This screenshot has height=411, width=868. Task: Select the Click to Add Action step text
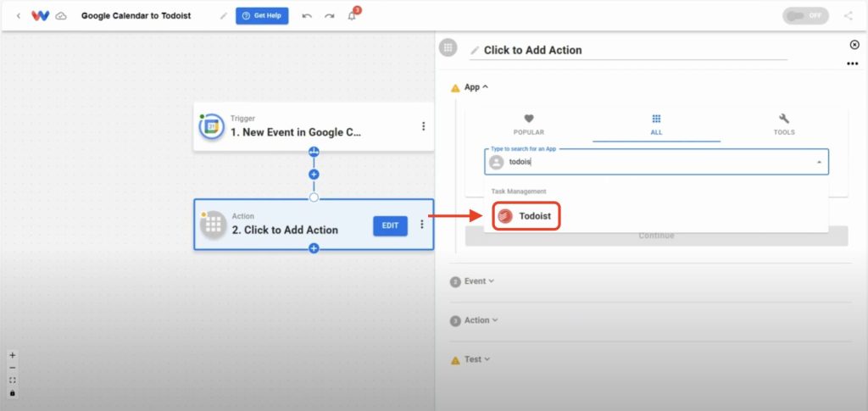pyautogui.click(x=285, y=230)
